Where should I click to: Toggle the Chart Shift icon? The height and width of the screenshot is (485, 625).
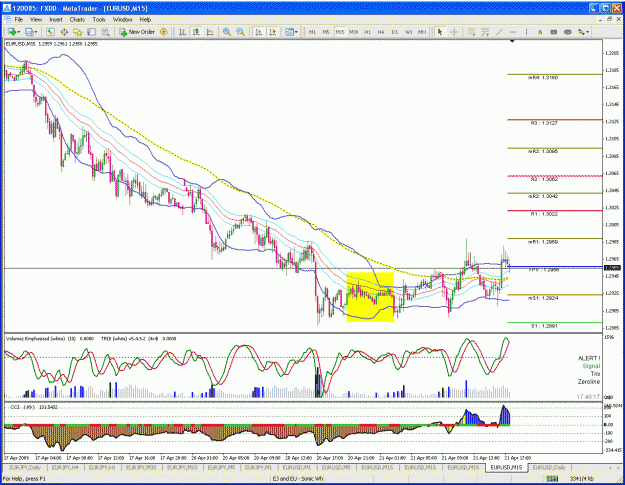click(x=273, y=32)
